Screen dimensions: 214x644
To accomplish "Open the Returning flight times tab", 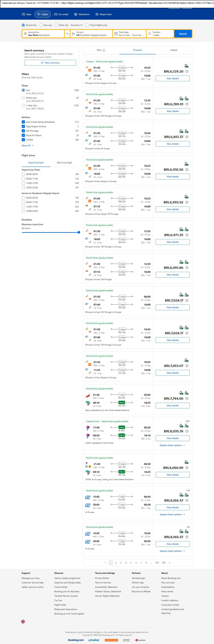I will point(64,163).
